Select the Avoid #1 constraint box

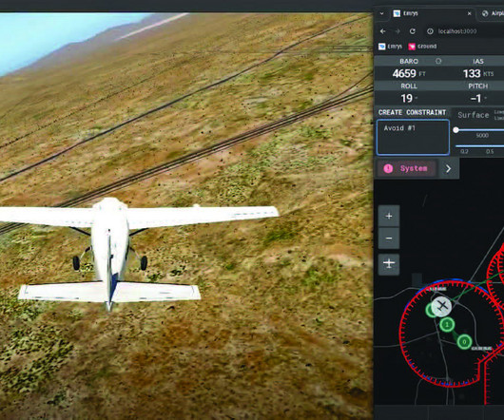point(413,138)
